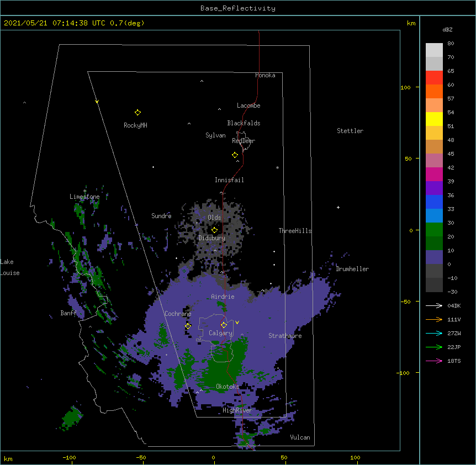476x465 pixels.
Task: Click the Lacombe label
Action: (248, 105)
